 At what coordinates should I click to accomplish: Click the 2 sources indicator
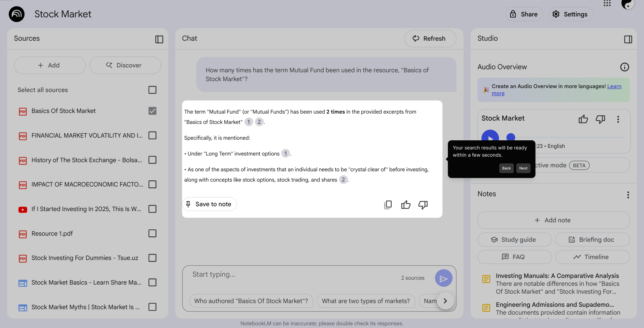tap(413, 278)
